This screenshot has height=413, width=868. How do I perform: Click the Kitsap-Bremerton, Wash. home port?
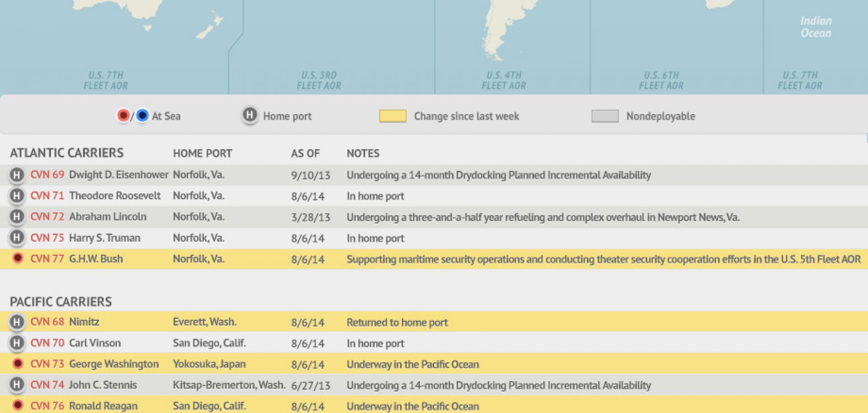point(229,385)
